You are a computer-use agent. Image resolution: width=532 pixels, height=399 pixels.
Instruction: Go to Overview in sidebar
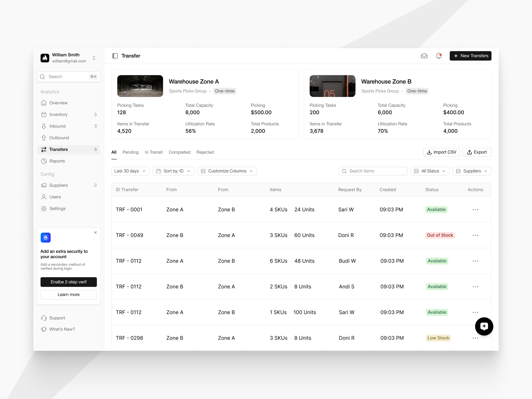(68, 103)
